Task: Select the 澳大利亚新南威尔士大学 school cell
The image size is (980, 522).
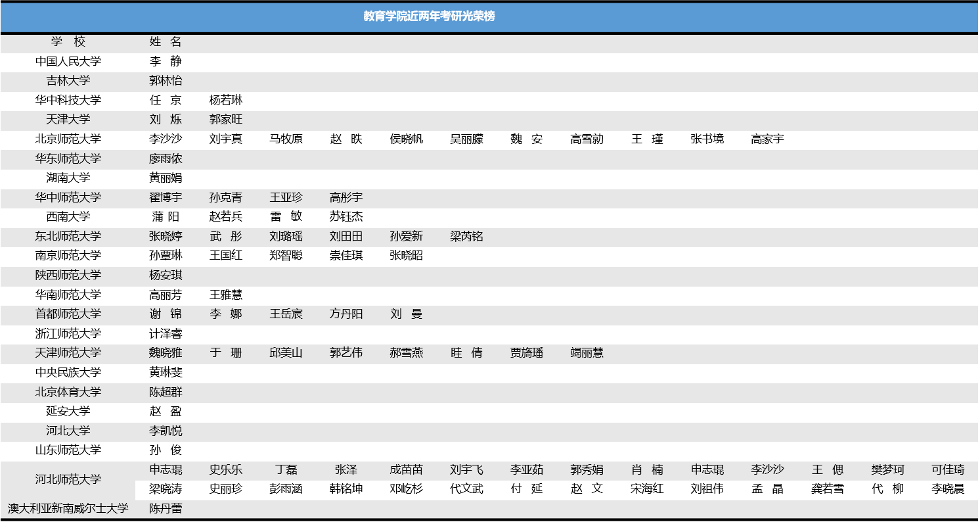Action: click(68, 509)
